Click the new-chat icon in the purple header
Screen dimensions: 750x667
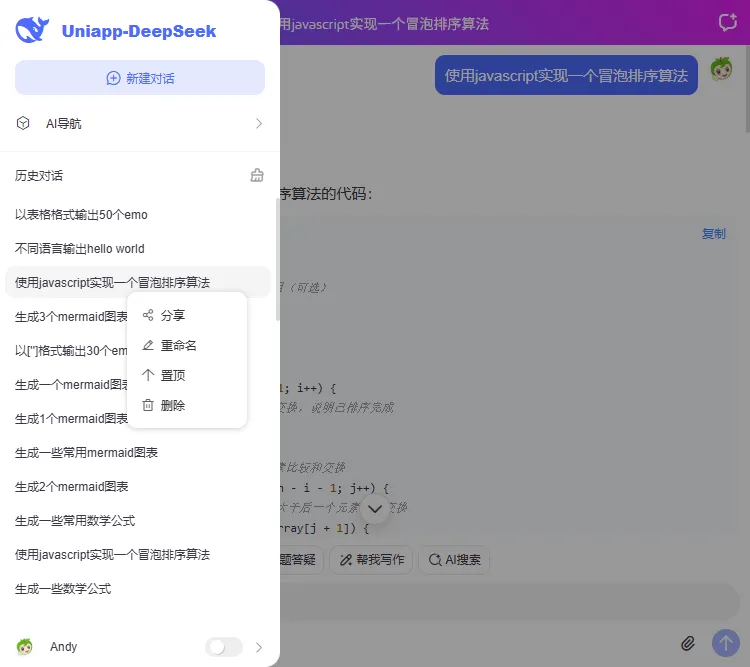728,22
